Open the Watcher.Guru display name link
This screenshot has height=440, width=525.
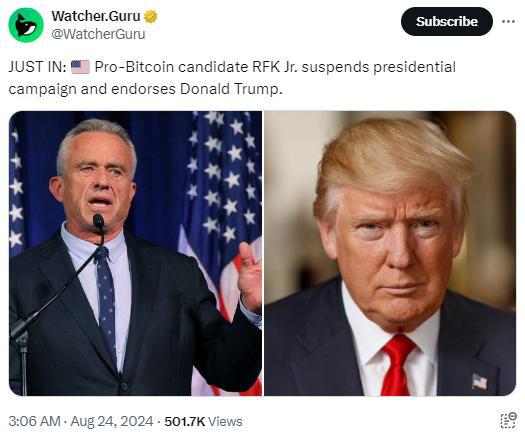click(96, 16)
